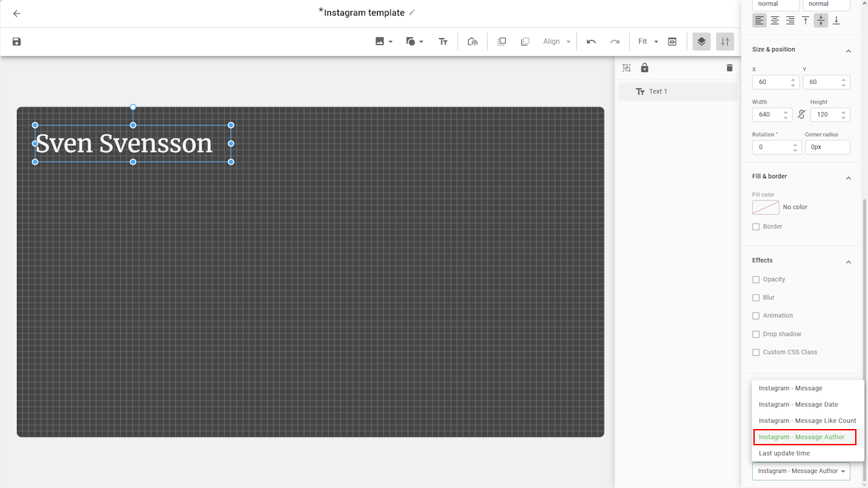This screenshot has height=488, width=868.
Task: Click the Fill color swatch
Action: [x=766, y=207]
